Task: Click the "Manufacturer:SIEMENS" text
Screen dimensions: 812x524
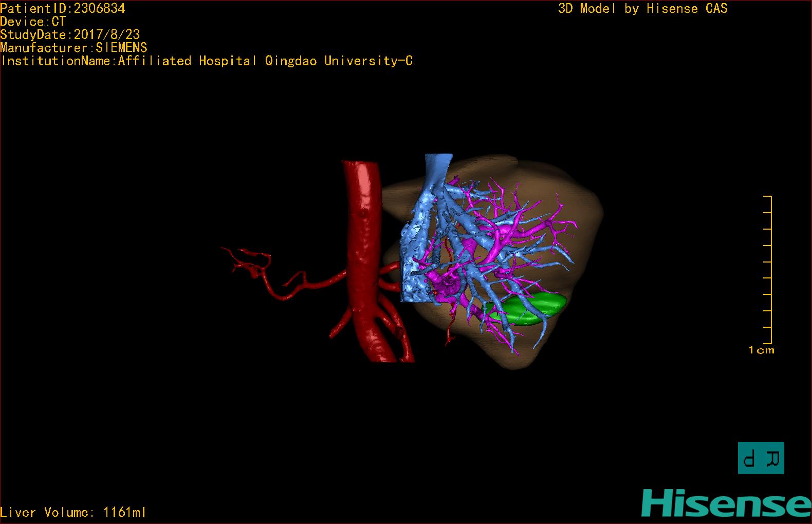Action: (x=74, y=48)
